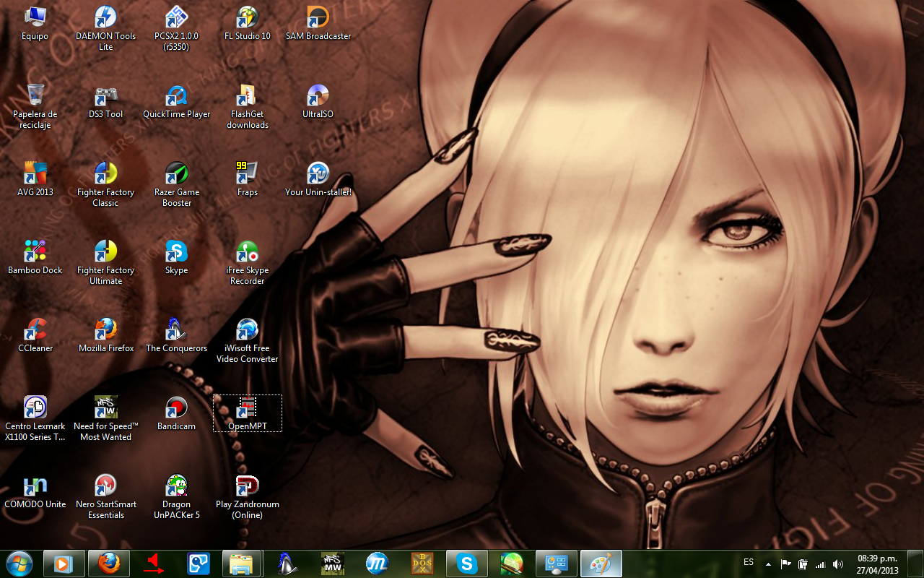Image resolution: width=924 pixels, height=578 pixels.
Task: Click the knight helmet taskbar icon
Action: click(x=288, y=564)
